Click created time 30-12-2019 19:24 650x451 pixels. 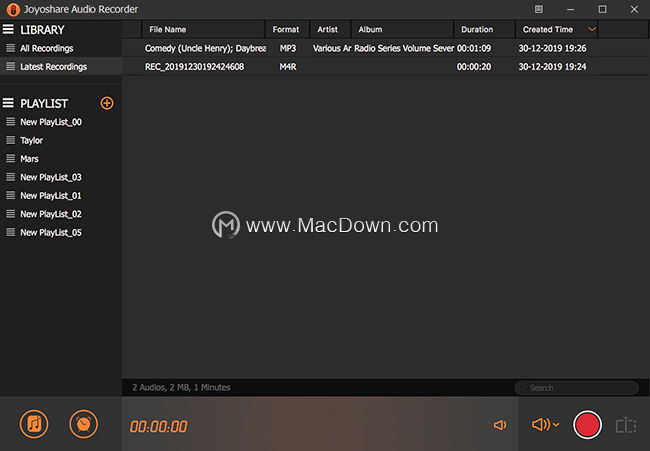coord(552,67)
